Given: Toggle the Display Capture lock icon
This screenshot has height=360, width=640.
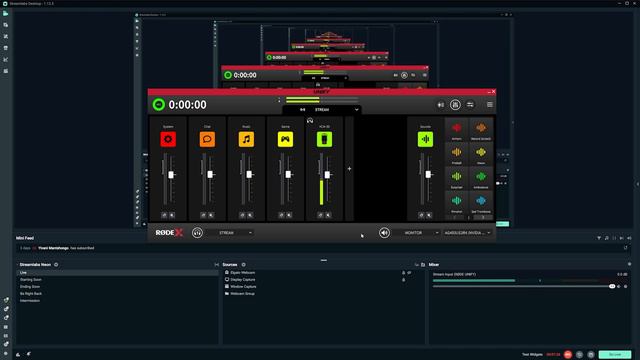Looking at the screenshot, I should pos(404,280).
